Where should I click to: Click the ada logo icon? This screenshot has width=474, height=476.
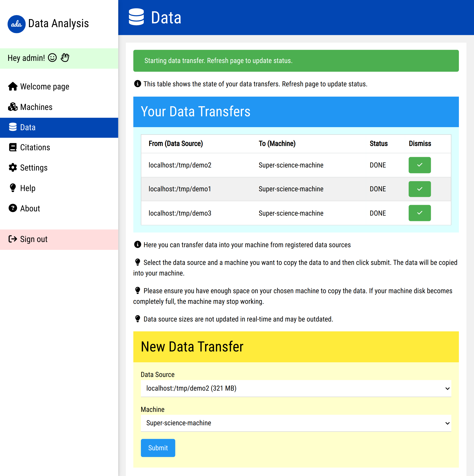(x=17, y=24)
